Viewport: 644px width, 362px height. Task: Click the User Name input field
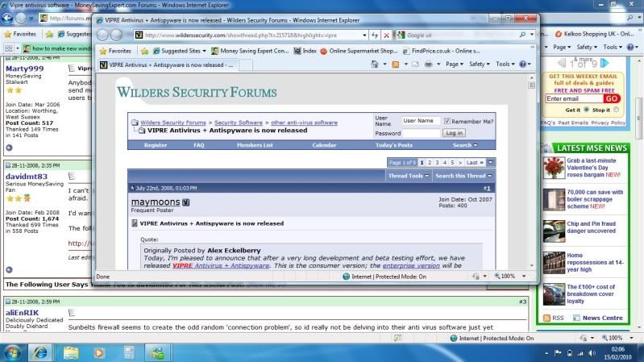(x=421, y=121)
